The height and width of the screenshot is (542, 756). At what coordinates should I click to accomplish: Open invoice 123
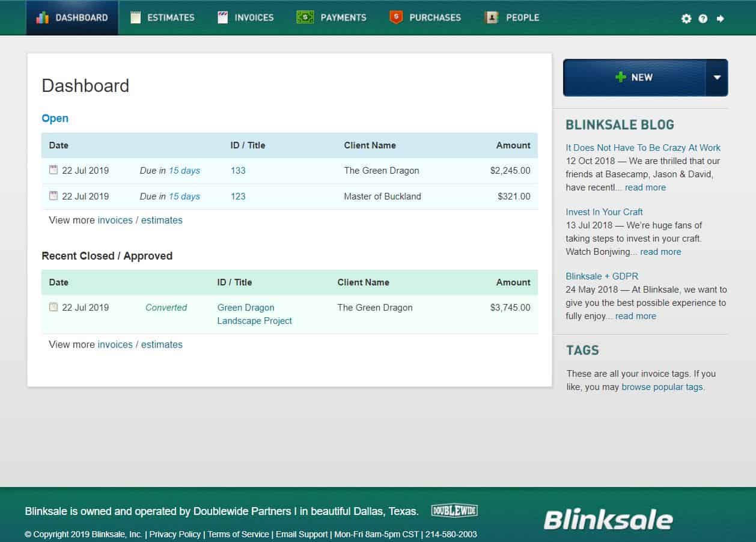pyautogui.click(x=238, y=196)
